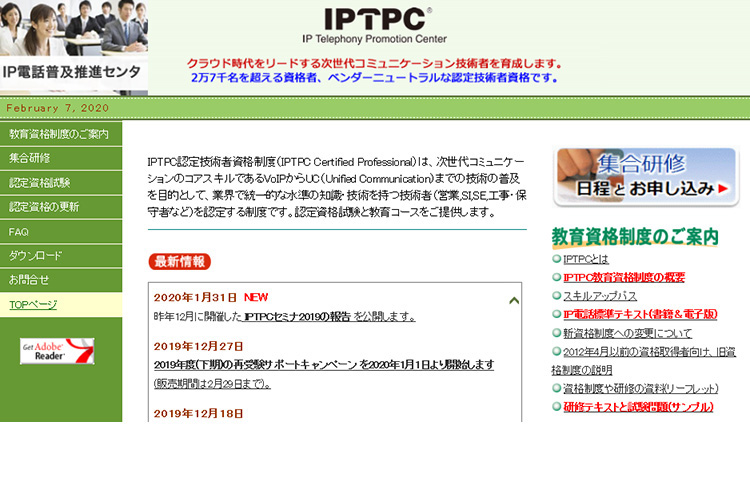This screenshot has height=500, width=750.
Task: Open 集合研修 in the side menu
Action: 61,158
